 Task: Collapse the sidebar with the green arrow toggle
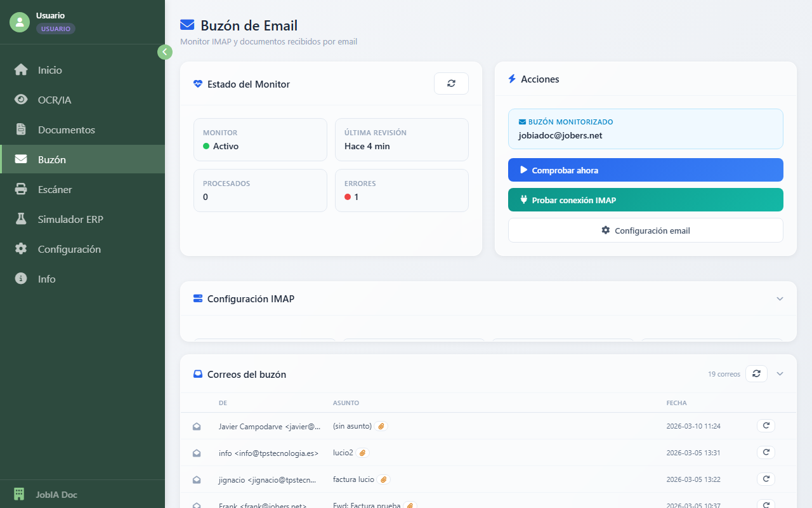pyautogui.click(x=165, y=51)
